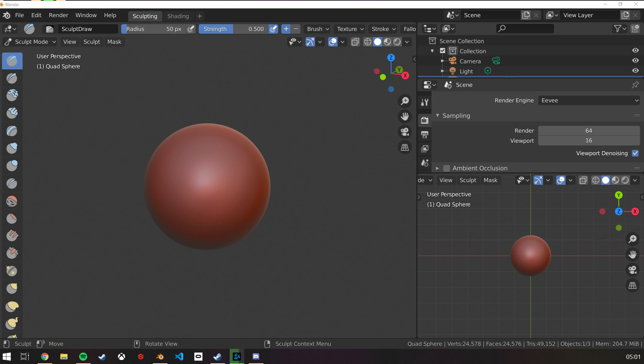644x364 pixels.
Task: Click the brush Strength slider
Action: [233, 29]
